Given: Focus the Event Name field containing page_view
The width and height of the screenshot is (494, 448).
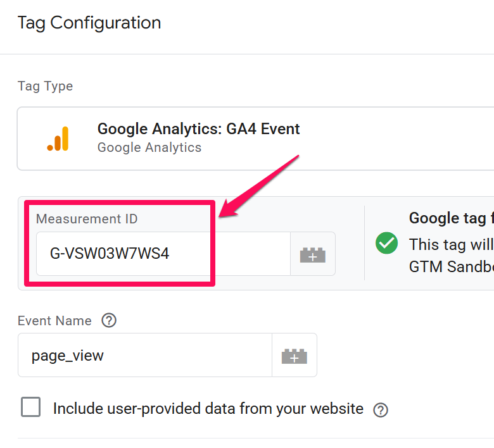Looking at the screenshot, I should coord(145,355).
